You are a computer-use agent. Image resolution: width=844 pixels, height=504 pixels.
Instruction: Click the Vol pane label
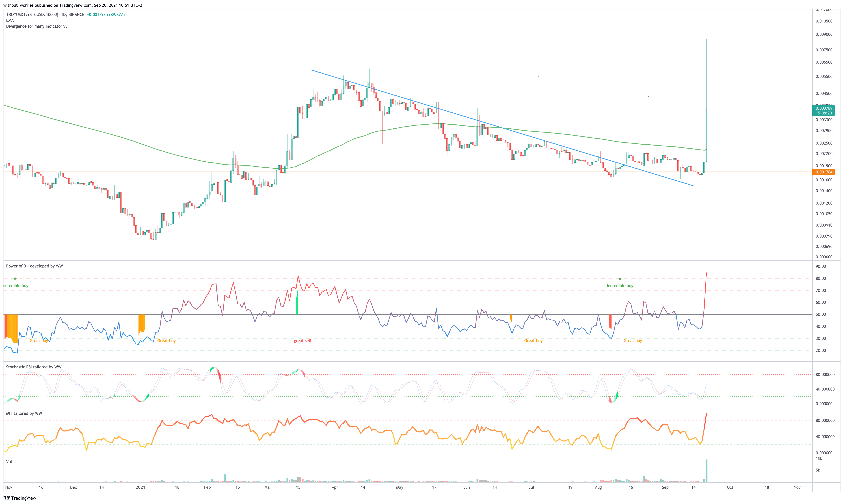tap(9, 462)
